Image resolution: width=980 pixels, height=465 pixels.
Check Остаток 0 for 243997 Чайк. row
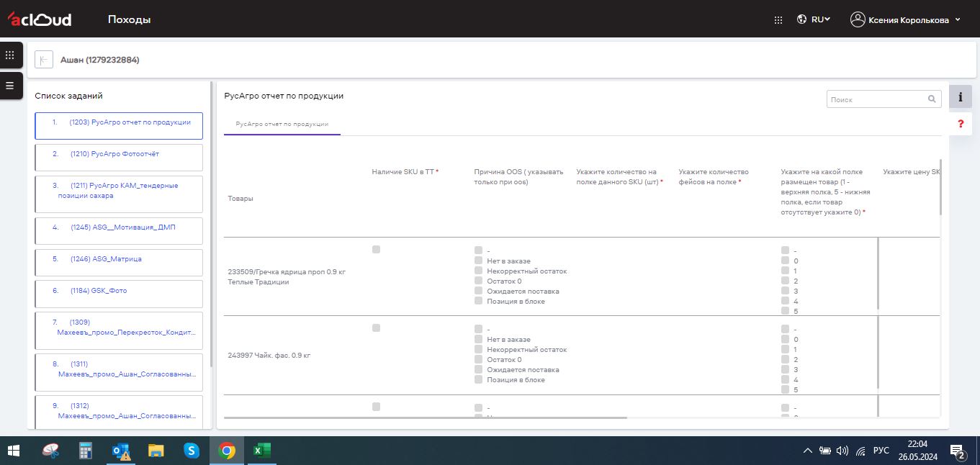(478, 359)
